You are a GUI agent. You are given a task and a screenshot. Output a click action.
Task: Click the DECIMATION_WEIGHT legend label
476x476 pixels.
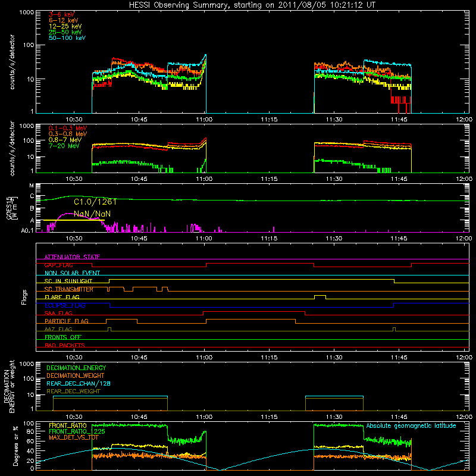76,375
